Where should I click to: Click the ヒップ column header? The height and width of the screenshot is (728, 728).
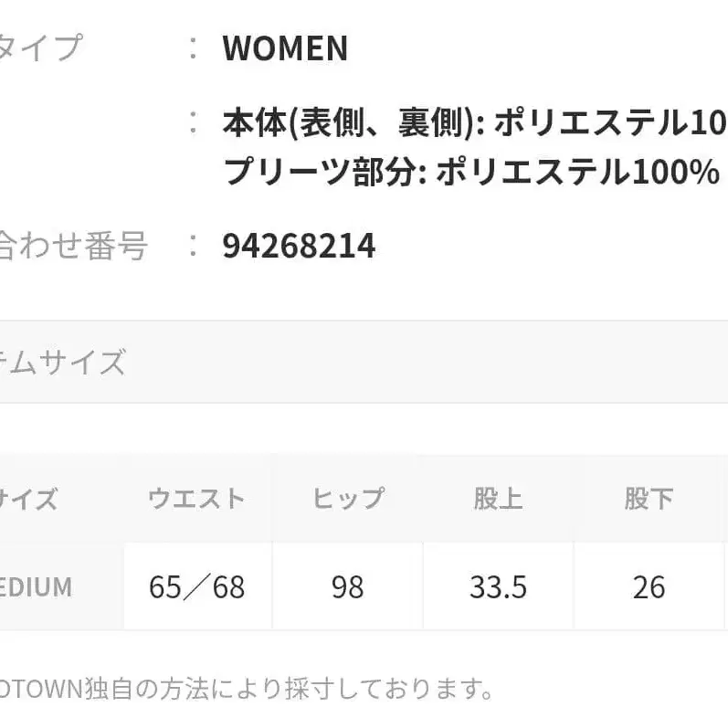coord(348,499)
